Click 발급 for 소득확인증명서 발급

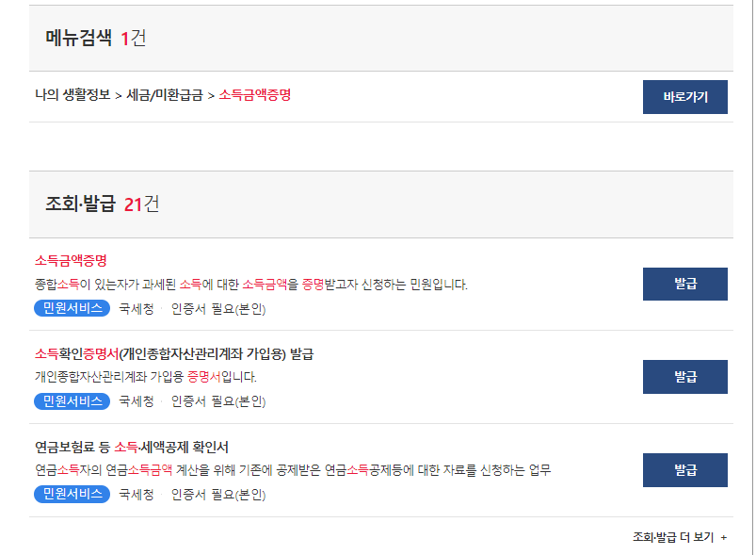[x=684, y=376]
